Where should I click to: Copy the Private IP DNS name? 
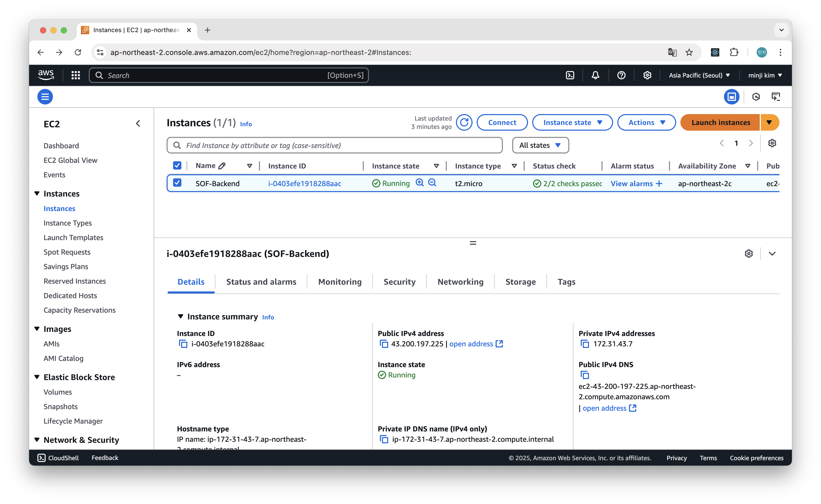click(x=384, y=439)
